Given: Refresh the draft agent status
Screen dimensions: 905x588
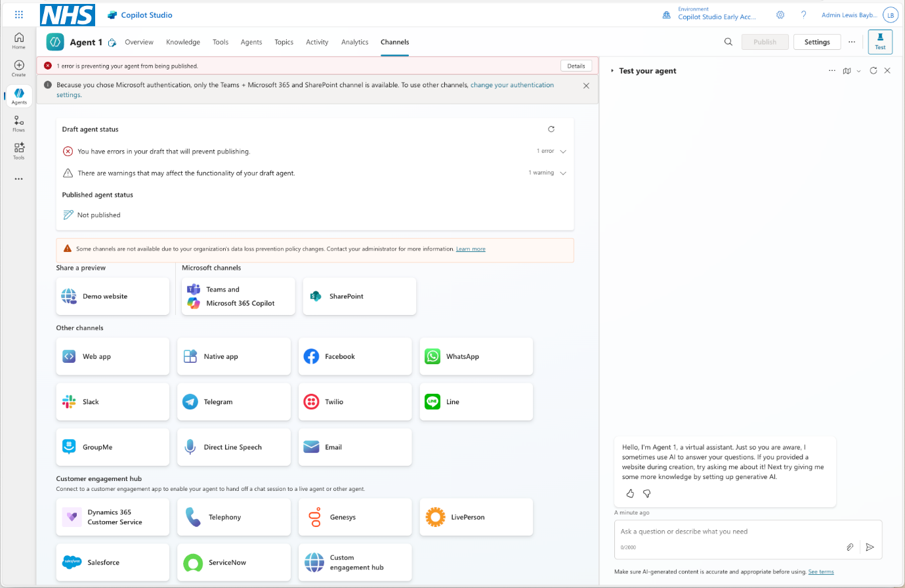Looking at the screenshot, I should click(x=551, y=129).
